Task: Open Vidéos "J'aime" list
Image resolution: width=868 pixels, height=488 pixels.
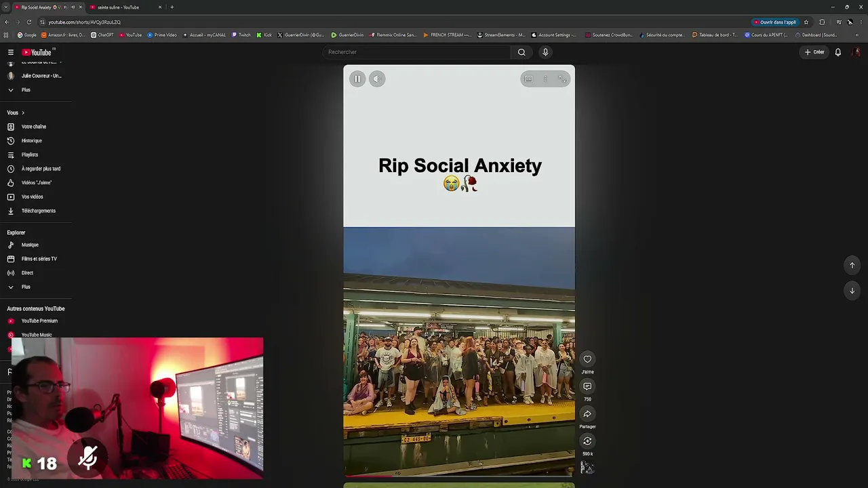Action: point(36,183)
